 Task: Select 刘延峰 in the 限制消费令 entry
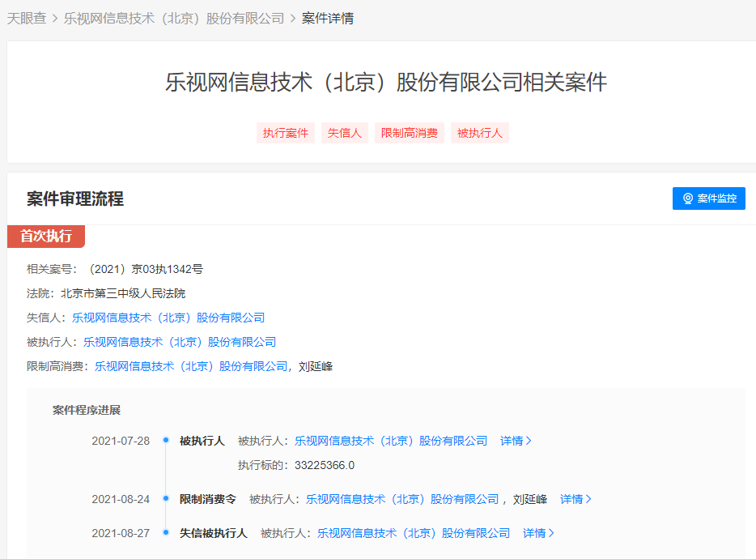[530, 499]
